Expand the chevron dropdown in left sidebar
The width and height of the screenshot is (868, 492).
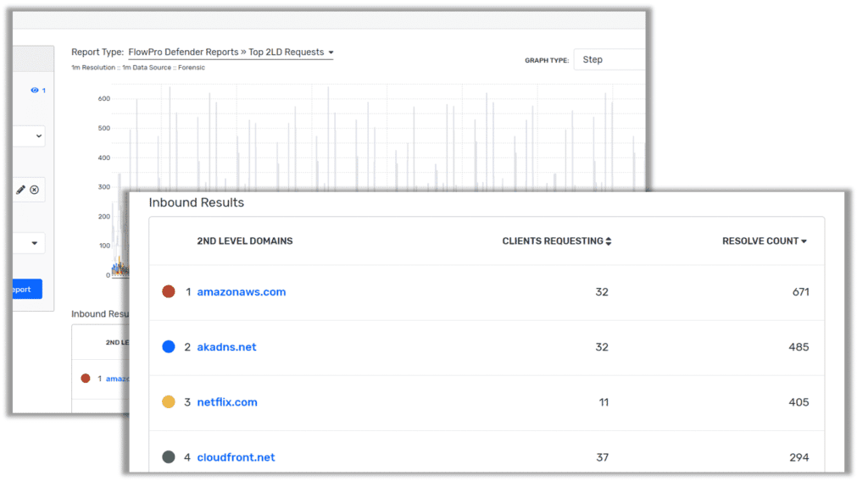[x=39, y=136]
